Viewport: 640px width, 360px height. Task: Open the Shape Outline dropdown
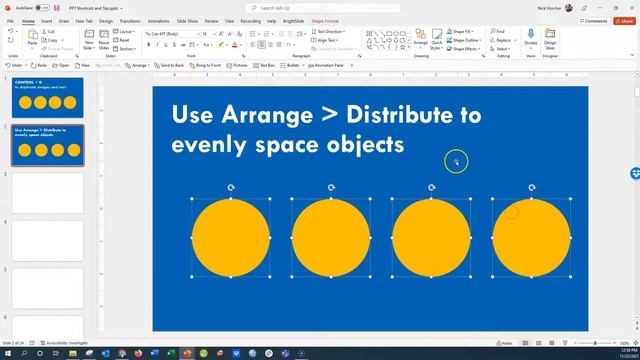464,40
